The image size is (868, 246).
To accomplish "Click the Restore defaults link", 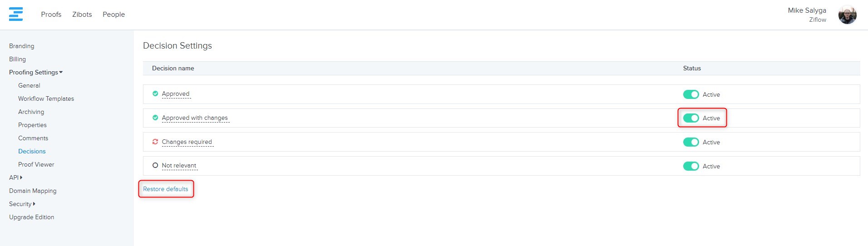I will pyautogui.click(x=165, y=189).
